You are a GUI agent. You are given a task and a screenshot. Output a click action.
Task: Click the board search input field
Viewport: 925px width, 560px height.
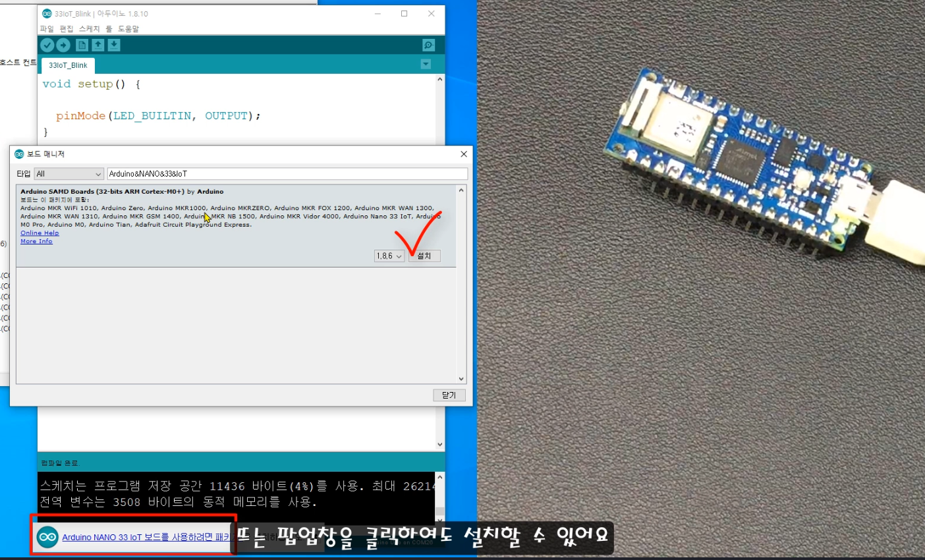coord(287,174)
